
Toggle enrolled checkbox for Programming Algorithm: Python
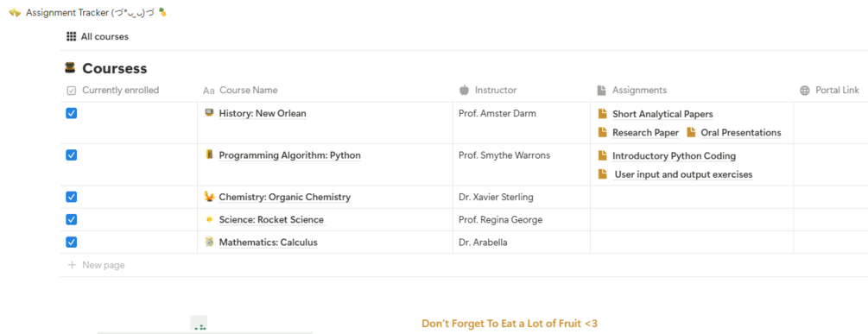[x=72, y=154]
